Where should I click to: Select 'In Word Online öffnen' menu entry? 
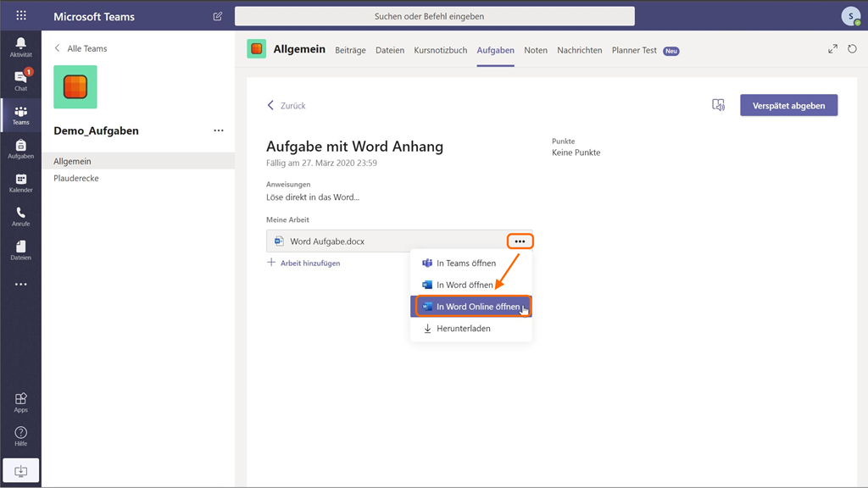pyautogui.click(x=471, y=307)
